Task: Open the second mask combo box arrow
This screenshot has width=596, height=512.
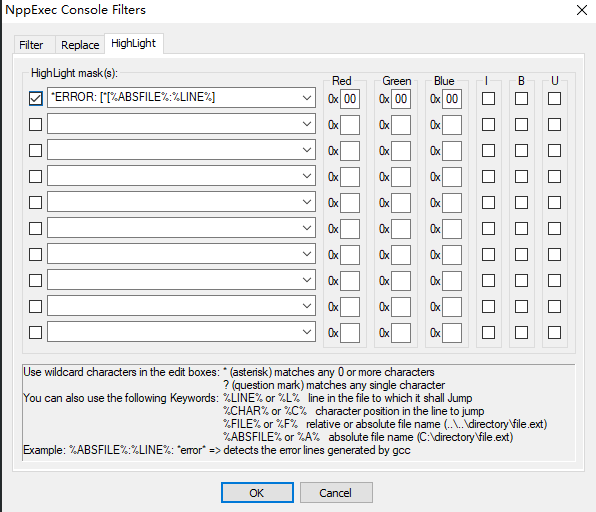Action: (x=307, y=124)
